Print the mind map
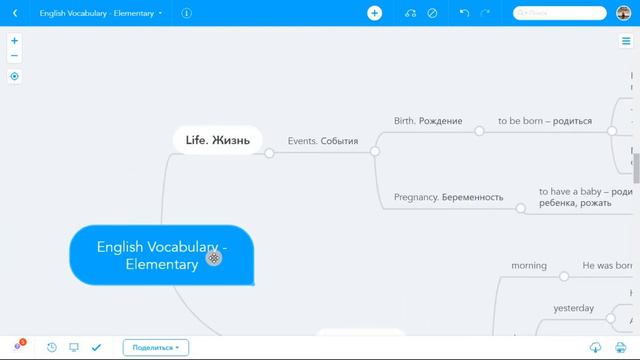The height and width of the screenshot is (360, 640). pyautogui.click(x=620, y=347)
